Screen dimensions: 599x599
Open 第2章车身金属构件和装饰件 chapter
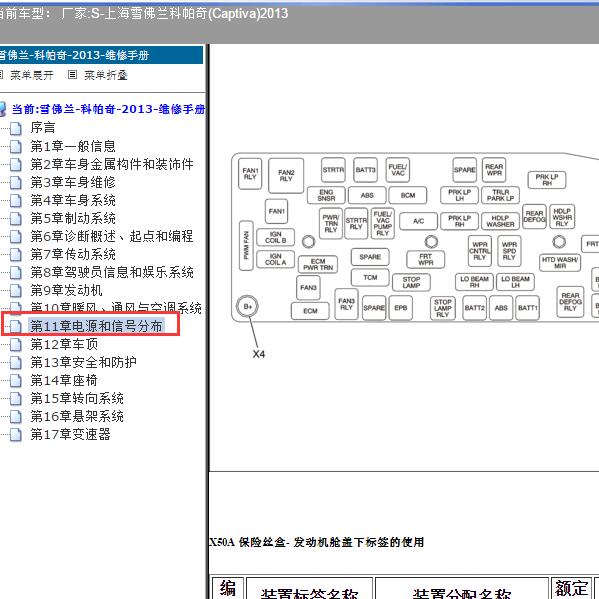pos(112,164)
